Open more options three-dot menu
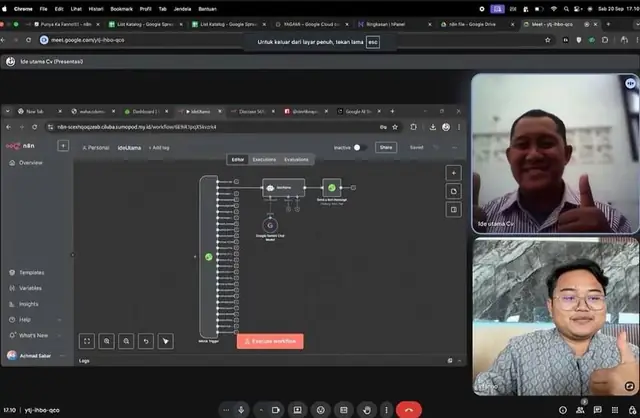Image resolution: width=640 pixels, height=418 pixels. 386,410
